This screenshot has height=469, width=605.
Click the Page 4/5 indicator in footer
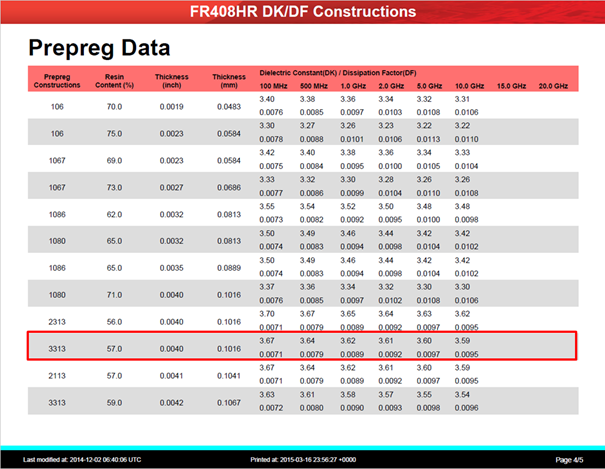click(x=568, y=459)
